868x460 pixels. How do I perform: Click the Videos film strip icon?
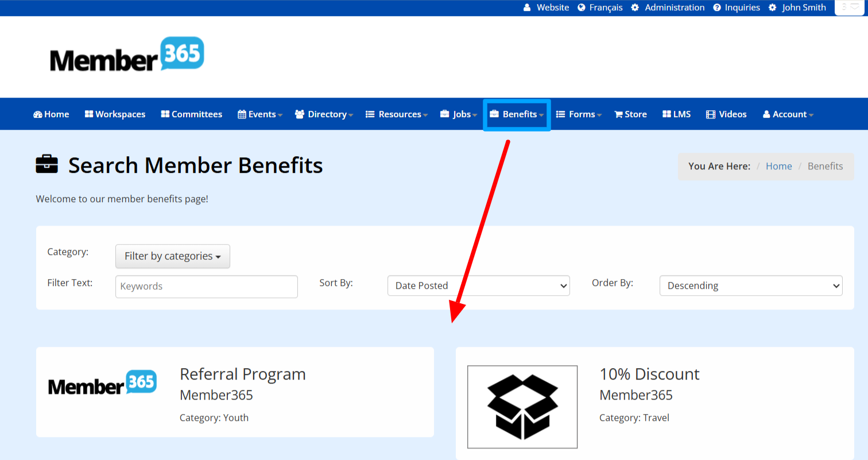tap(711, 114)
